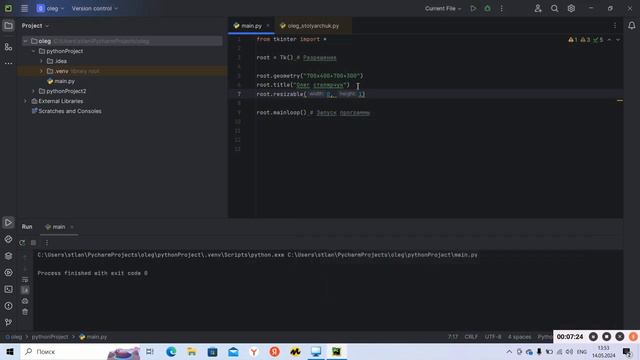Expand the .idea folder
The height and width of the screenshot is (360, 640).
[41, 61]
